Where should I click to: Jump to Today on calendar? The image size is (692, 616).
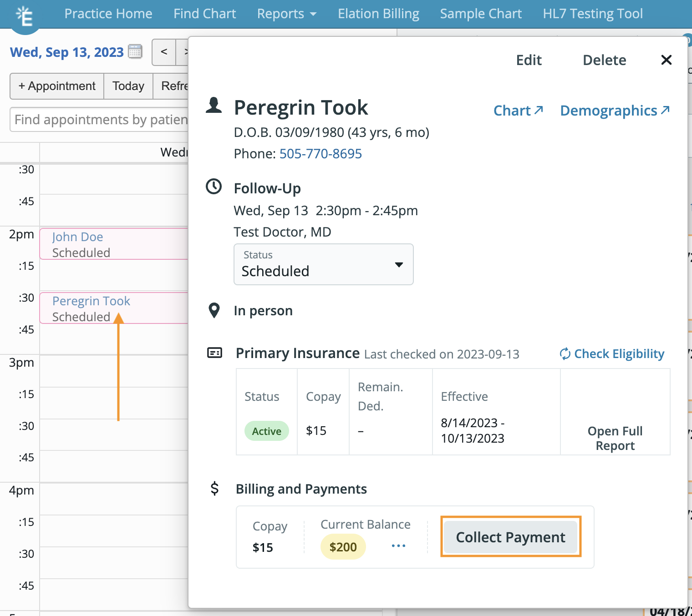128,86
